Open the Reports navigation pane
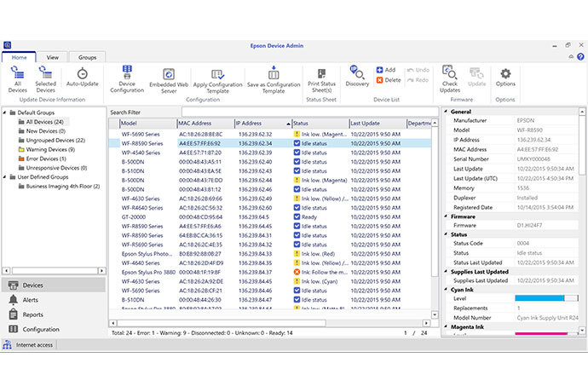588x392 pixels. pyautogui.click(x=54, y=314)
